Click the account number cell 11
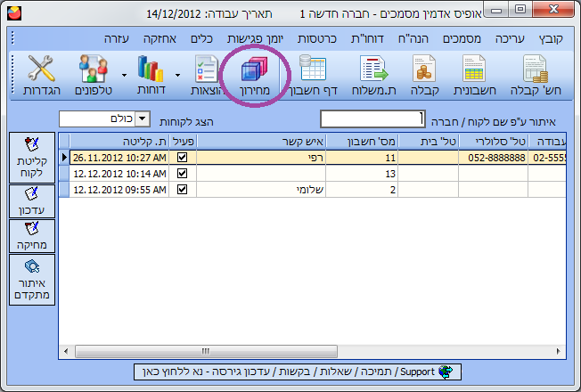Image resolution: width=581 pixels, height=392 pixels. [x=362, y=158]
